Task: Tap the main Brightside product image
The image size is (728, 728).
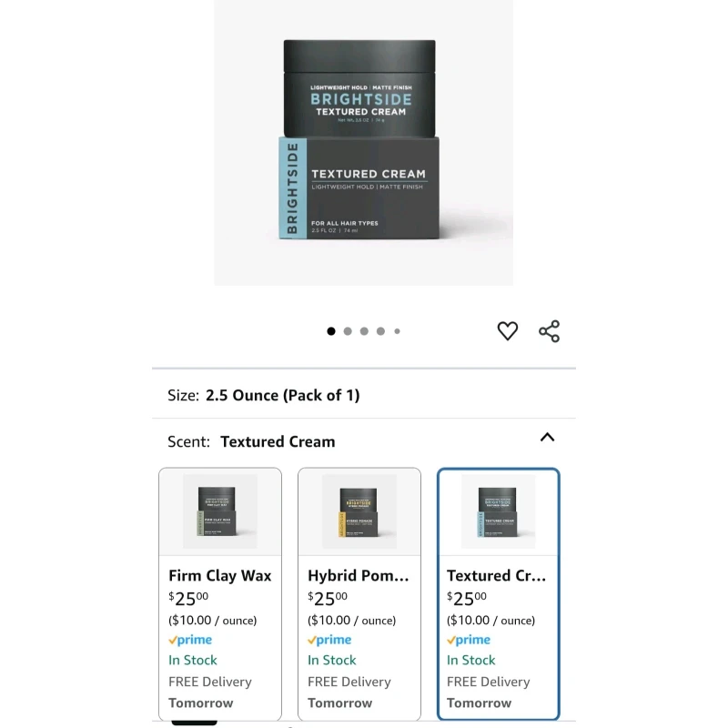Action: [x=363, y=143]
